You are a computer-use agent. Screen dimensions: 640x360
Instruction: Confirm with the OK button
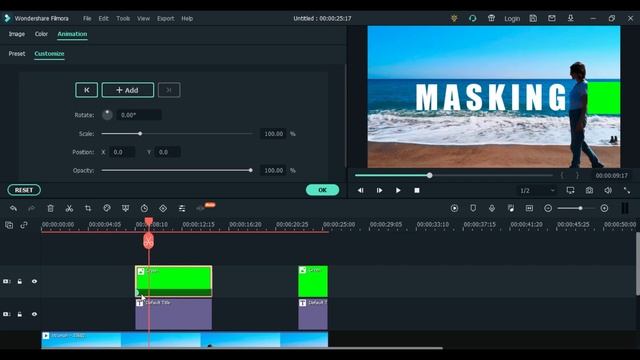pos(322,190)
